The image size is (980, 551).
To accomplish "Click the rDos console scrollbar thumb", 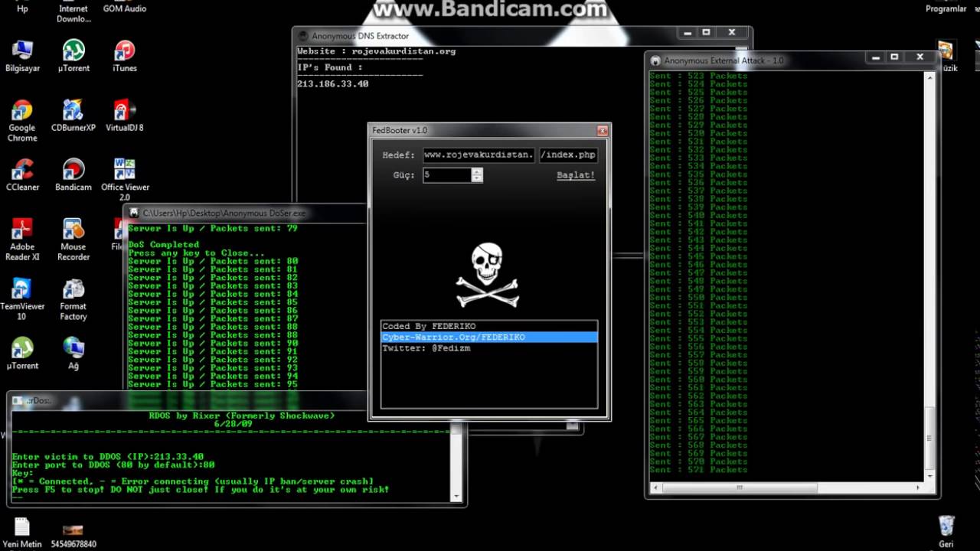I will [x=457, y=431].
